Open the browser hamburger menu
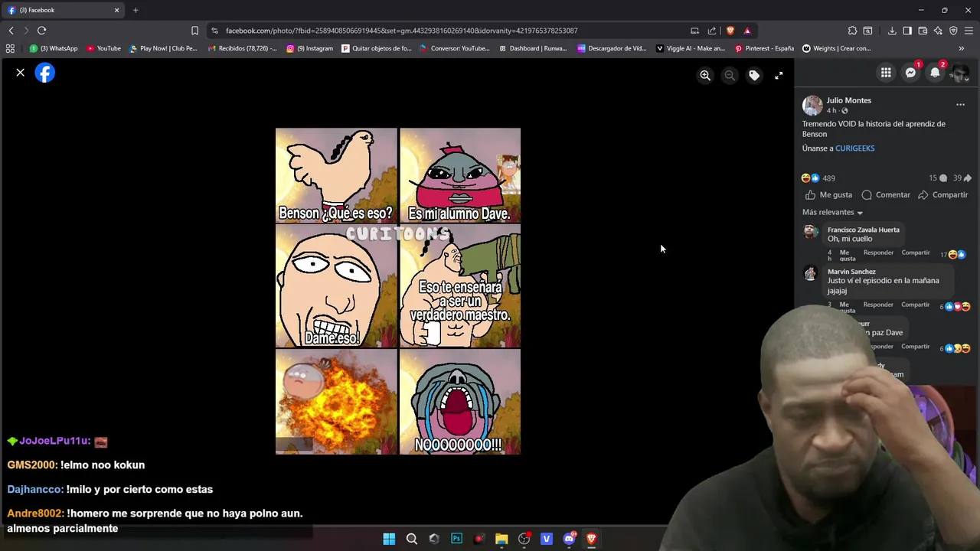The width and height of the screenshot is (980, 551). tap(969, 31)
